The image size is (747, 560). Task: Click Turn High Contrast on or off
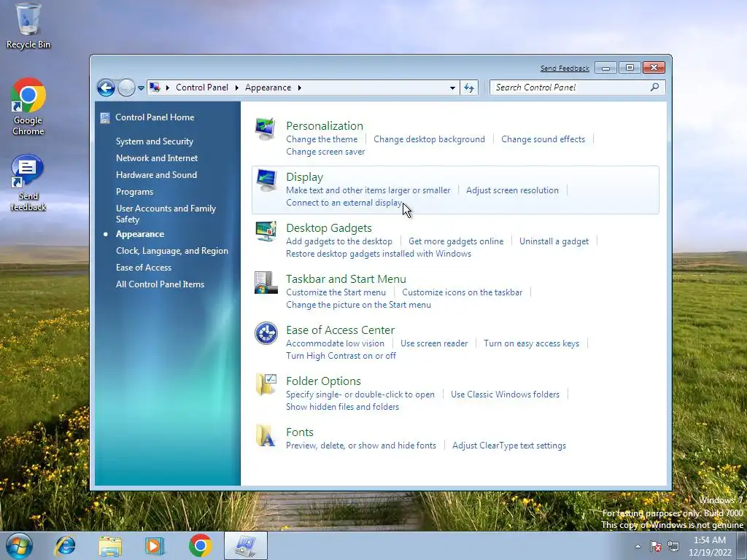pyautogui.click(x=341, y=356)
